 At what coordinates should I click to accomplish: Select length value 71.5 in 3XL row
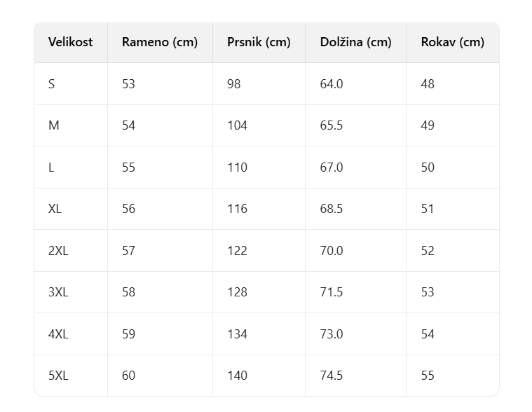(x=332, y=292)
